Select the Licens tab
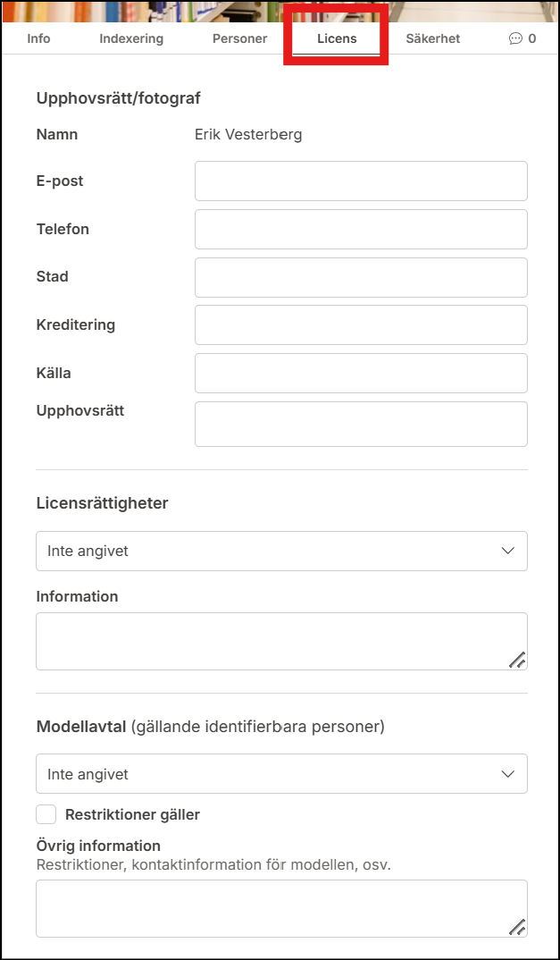 337,38
